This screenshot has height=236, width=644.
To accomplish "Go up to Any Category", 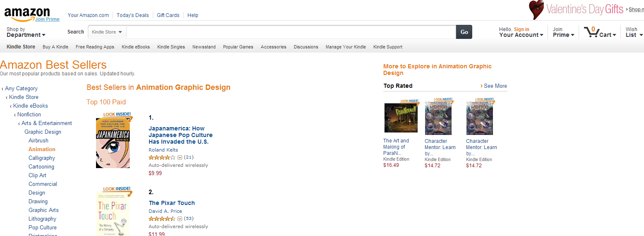I will 21,89.
